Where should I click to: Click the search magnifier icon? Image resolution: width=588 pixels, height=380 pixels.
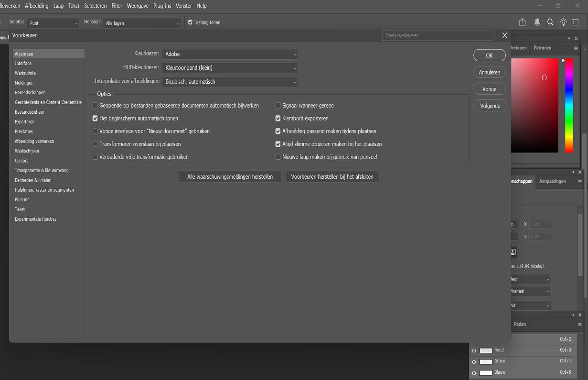tap(550, 22)
